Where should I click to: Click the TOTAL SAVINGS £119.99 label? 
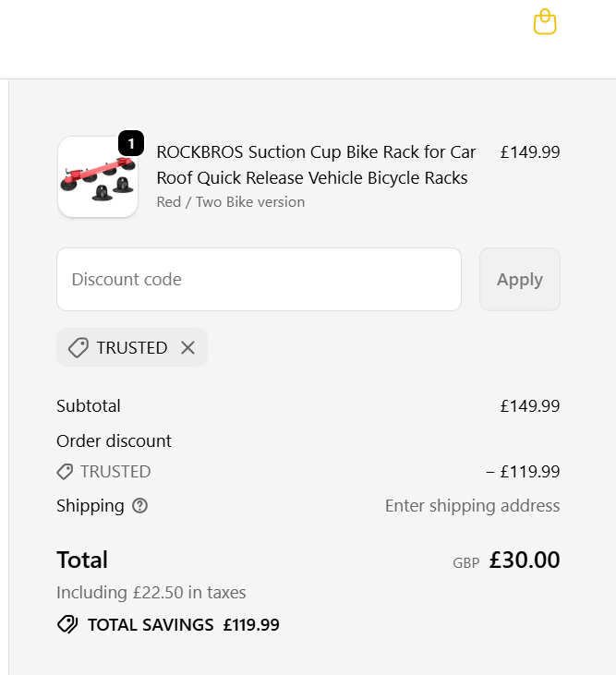pyautogui.click(x=183, y=625)
